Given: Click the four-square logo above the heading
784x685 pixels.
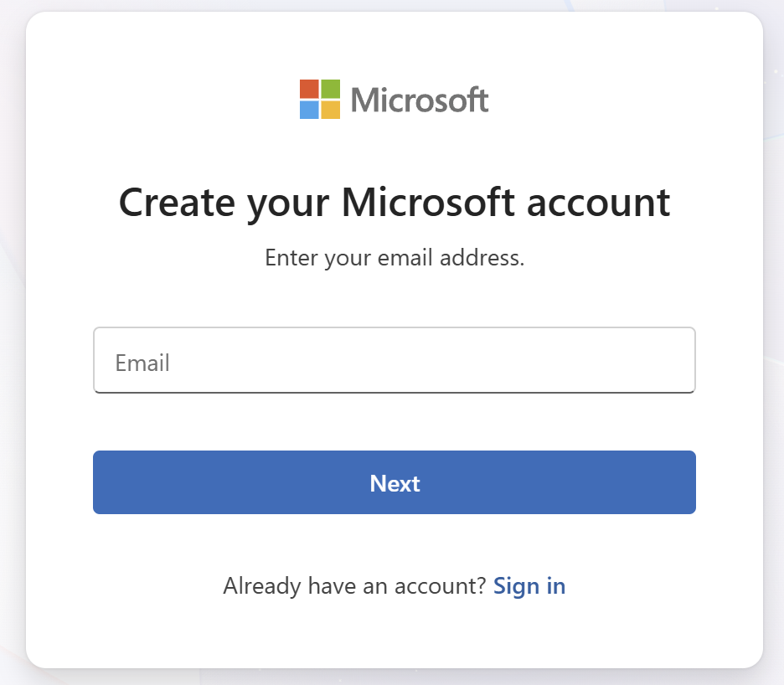Looking at the screenshot, I should [x=318, y=99].
